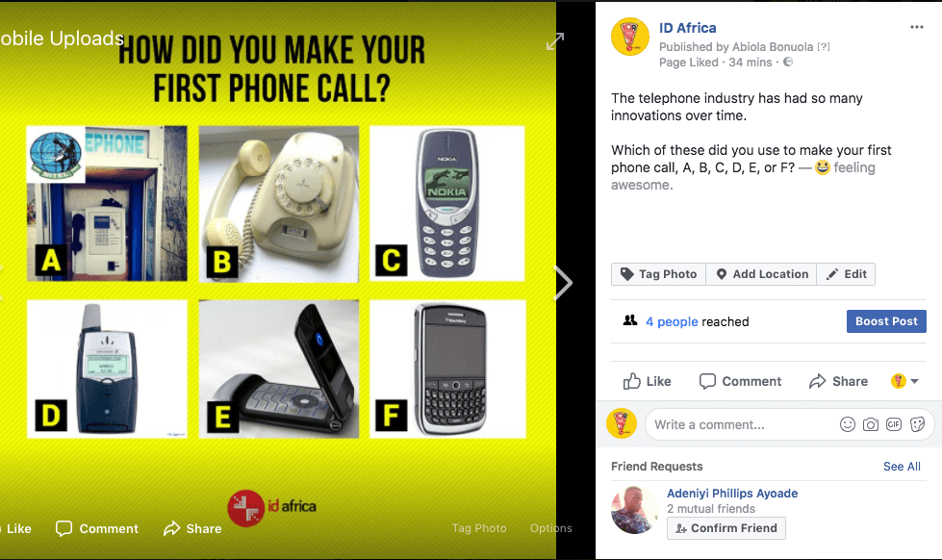This screenshot has height=560, width=942.
Task: Click the Edit button with pencil
Action: click(x=846, y=274)
